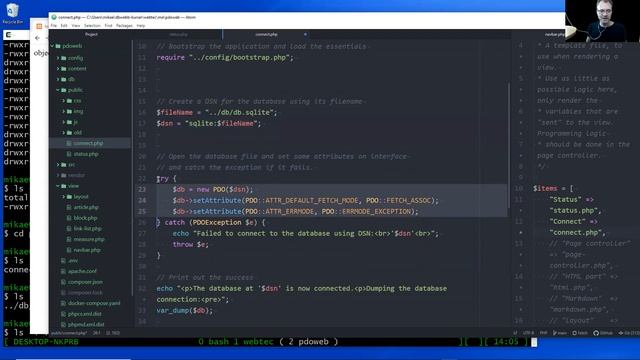The width and height of the screenshot is (640, 360).
Task: Click the cursor position in status bar
Action: pos(96,333)
